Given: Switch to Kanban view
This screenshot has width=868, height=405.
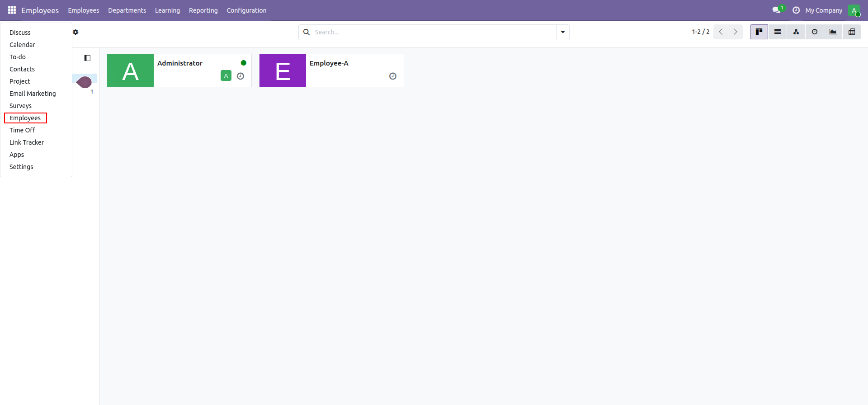Looking at the screenshot, I should click(759, 32).
